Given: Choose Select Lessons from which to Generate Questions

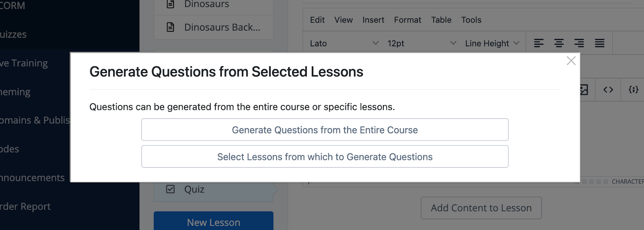Looking at the screenshot, I should point(325,157).
